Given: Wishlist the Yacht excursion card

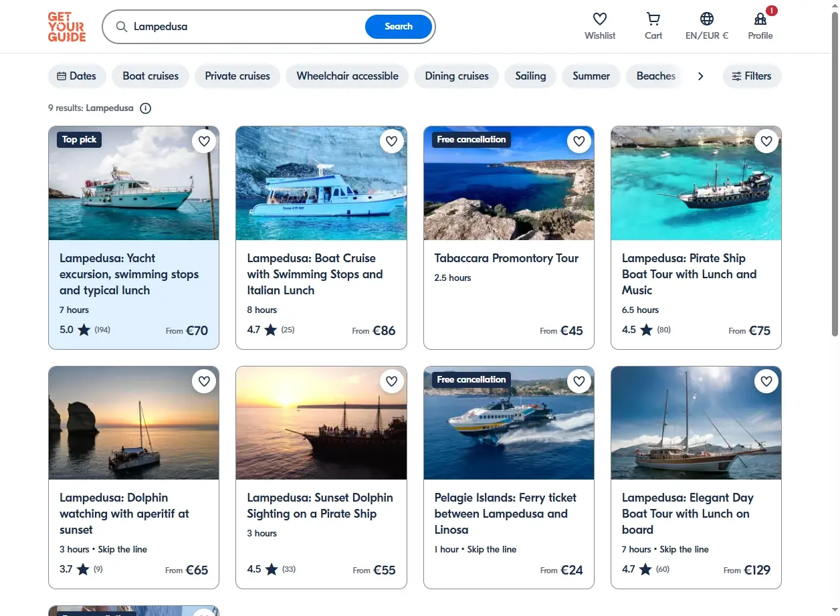Looking at the screenshot, I should [x=204, y=141].
